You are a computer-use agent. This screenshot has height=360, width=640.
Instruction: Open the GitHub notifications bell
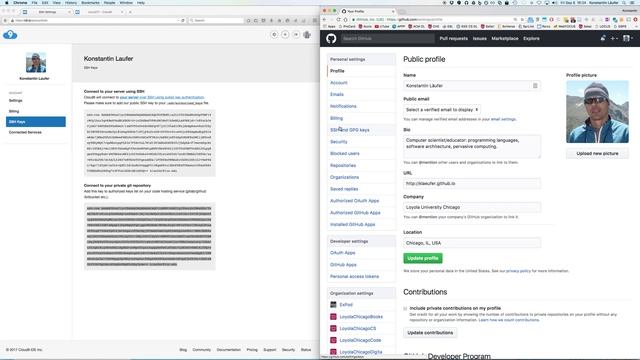[603, 38]
